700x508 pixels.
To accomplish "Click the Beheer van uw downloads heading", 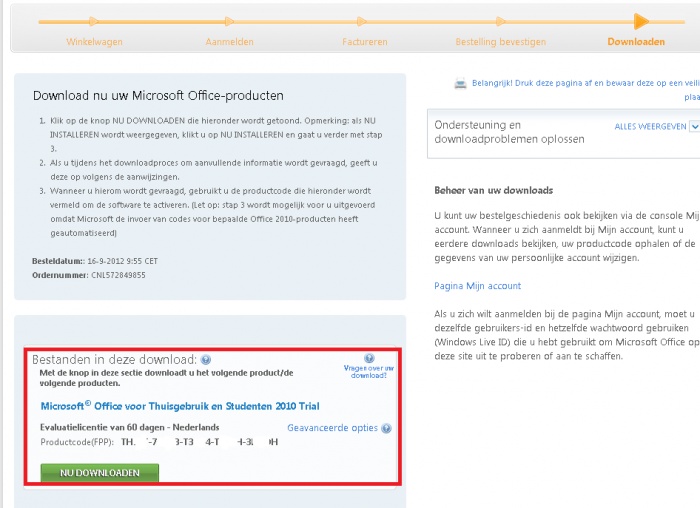I will (494, 191).
